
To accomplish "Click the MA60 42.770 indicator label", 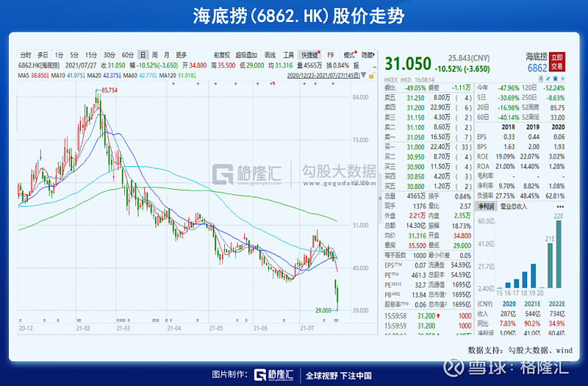I will pos(140,76).
